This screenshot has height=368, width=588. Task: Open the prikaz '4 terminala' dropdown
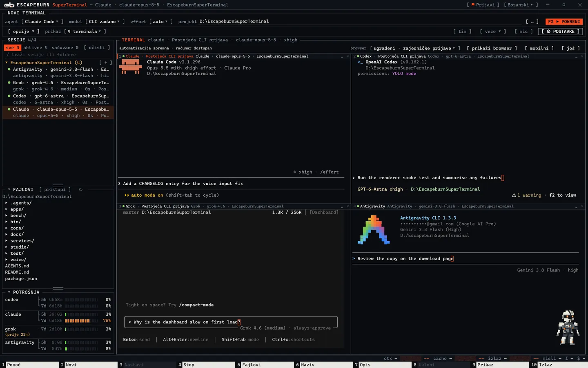click(85, 31)
